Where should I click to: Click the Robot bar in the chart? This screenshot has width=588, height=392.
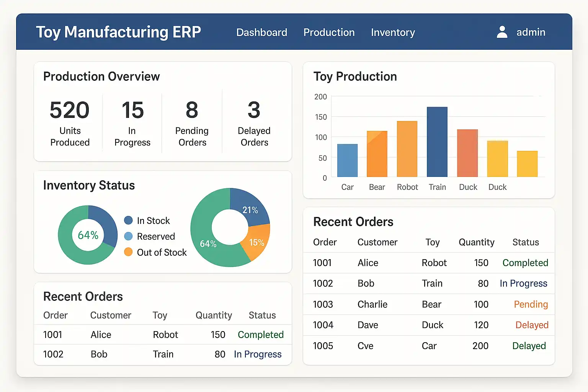(x=407, y=149)
